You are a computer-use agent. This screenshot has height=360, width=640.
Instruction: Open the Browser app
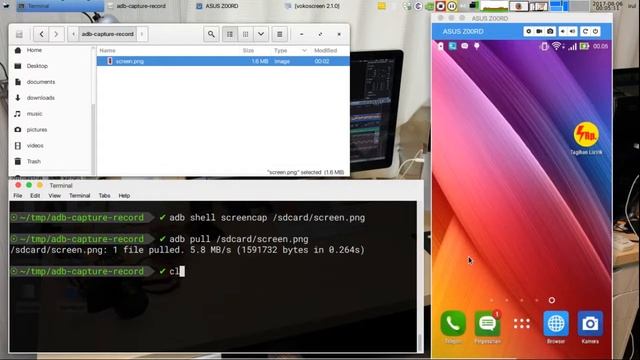pos(556,327)
